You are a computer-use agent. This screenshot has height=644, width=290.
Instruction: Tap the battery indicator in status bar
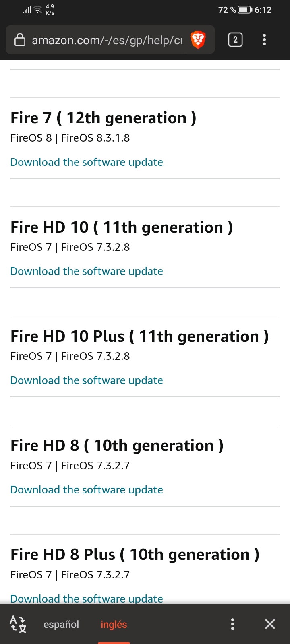244,10
